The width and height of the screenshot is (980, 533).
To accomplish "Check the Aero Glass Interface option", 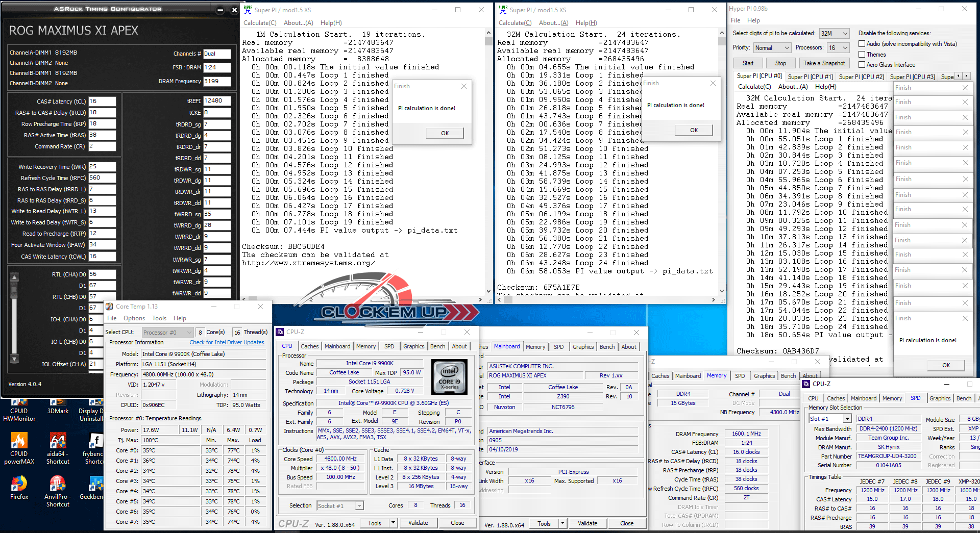I will (x=862, y=65).
